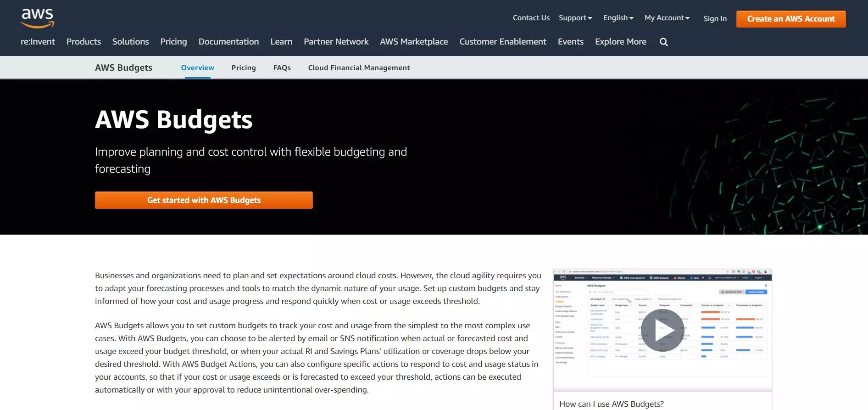Click the AWS Budgets hero heading
This screenshot has width=868, height=410.
point(173,120)
